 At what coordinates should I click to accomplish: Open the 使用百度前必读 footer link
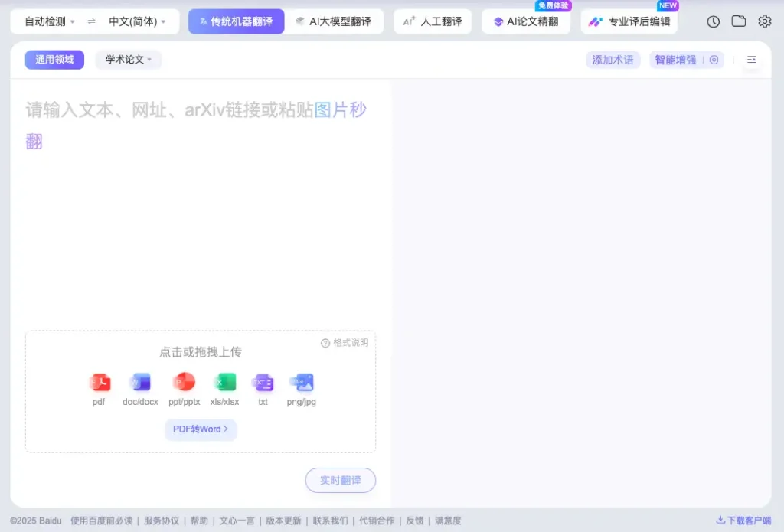point(102,521)
